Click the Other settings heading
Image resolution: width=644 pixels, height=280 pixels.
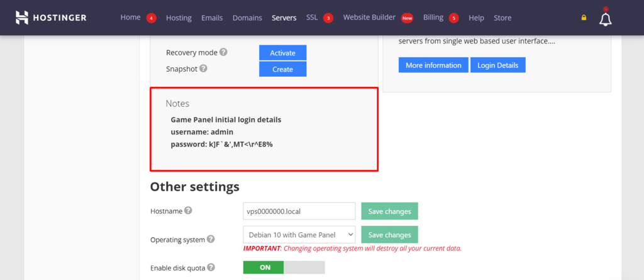tap(195, 187)
